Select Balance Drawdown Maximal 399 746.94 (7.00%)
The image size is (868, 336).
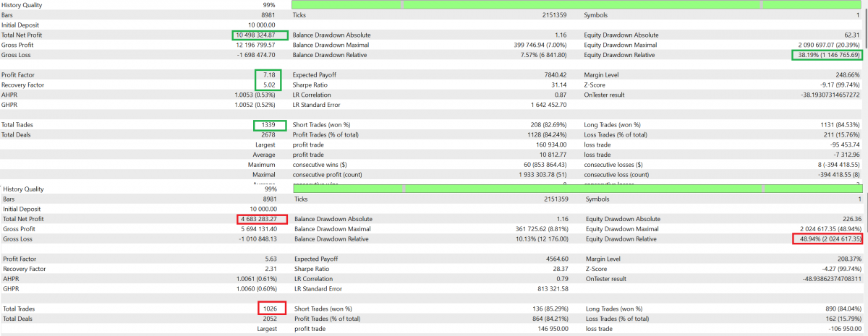point(540,45)
